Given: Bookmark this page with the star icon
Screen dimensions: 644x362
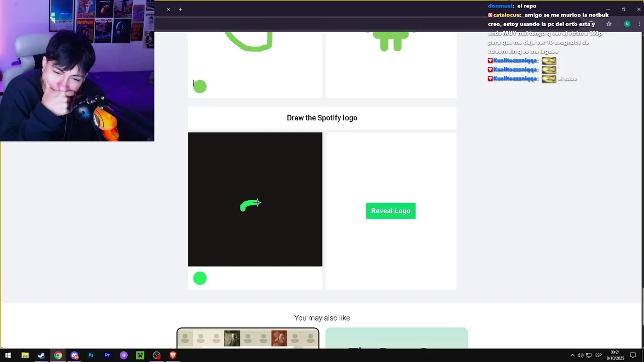Looking at the screenshot, I should coord(609,24).
